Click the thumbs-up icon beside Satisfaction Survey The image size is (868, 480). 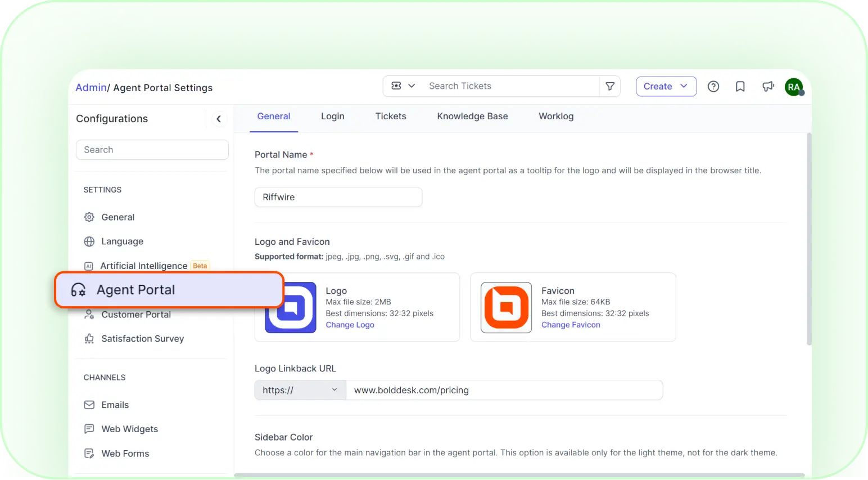click(89, 339)
